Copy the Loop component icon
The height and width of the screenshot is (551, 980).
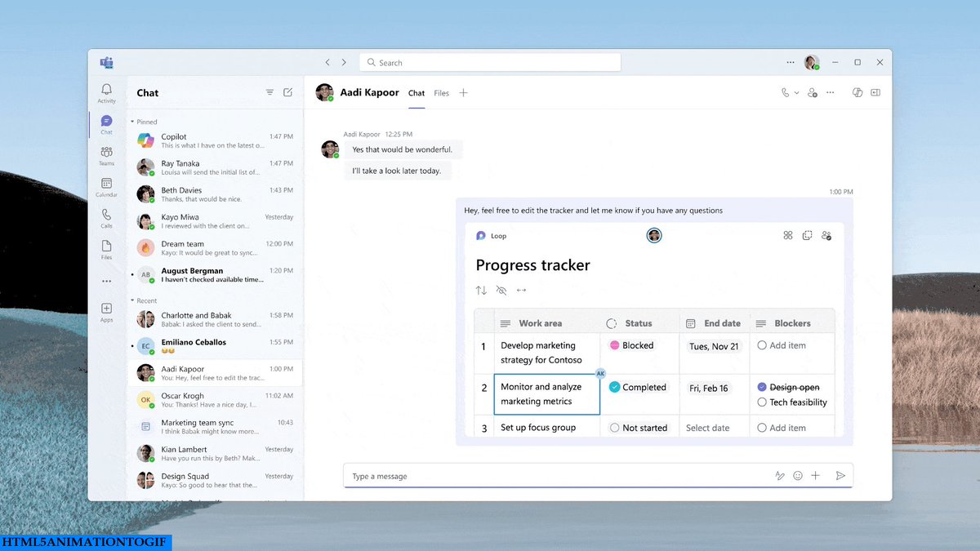807,235
